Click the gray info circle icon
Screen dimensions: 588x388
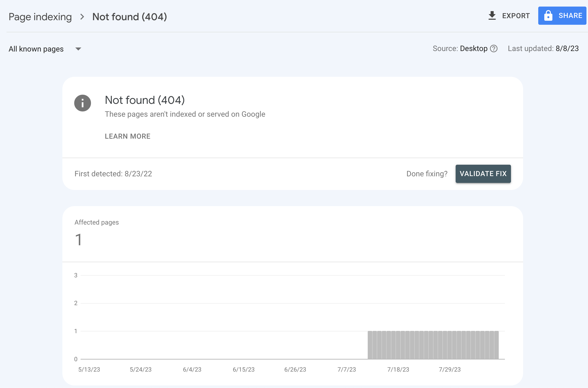click(x=83, y=103)
